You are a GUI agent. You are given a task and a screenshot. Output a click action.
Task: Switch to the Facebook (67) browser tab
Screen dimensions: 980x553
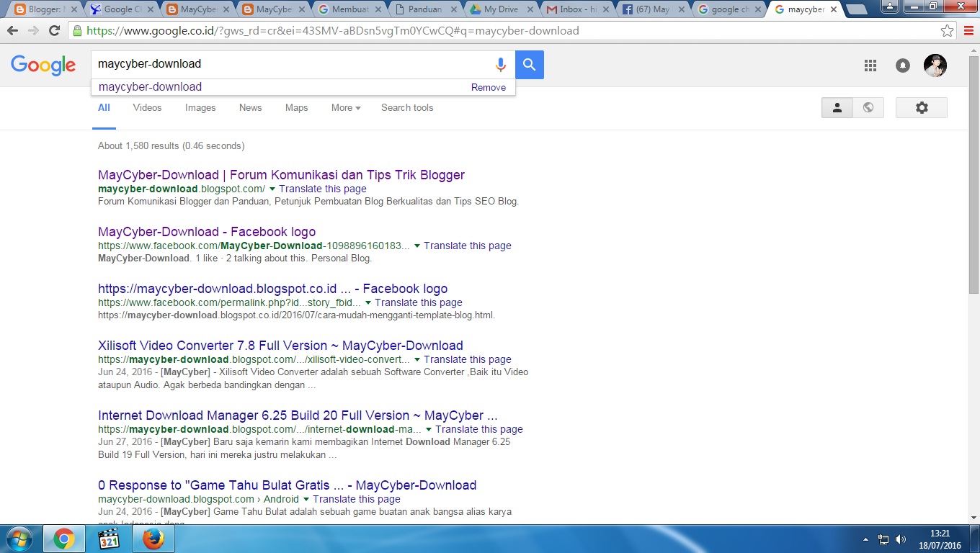pyautogui.click(x=653, y=9)
